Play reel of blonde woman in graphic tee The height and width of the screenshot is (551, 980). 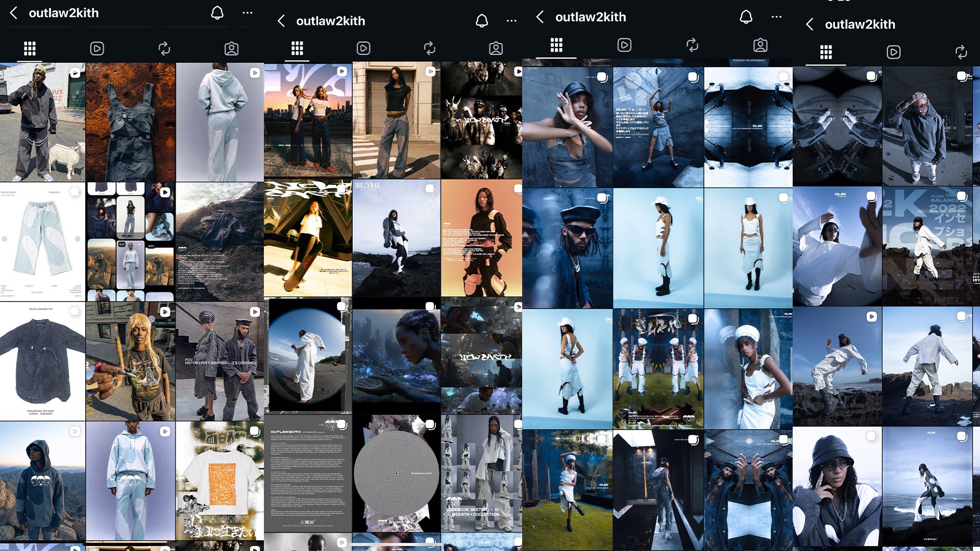tap(131, 361)
